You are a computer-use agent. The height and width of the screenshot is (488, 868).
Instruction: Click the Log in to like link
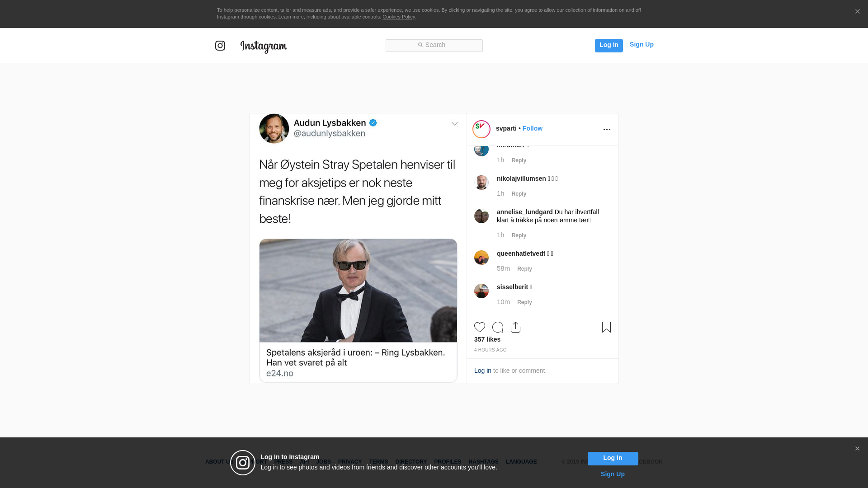click(483, 371)
